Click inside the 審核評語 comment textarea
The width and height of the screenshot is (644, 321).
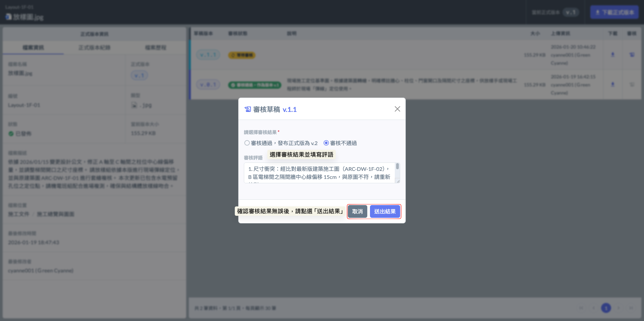[319, 173]
